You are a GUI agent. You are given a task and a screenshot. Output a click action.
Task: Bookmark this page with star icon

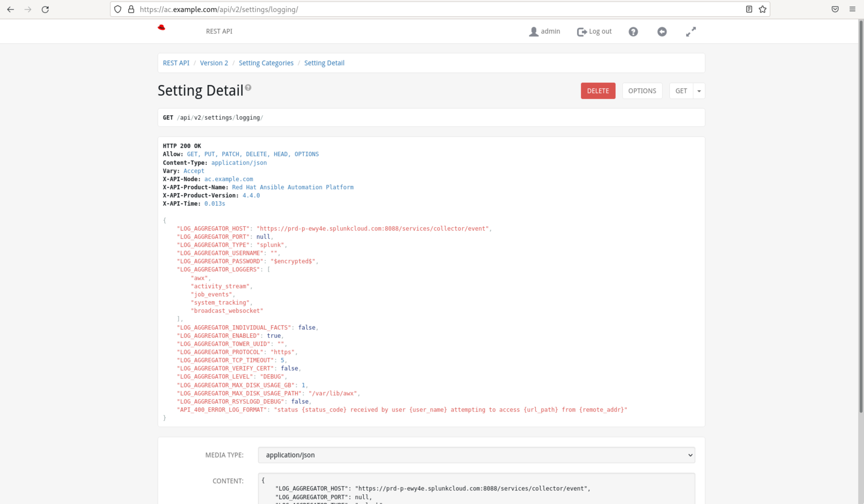pos(763,9)
